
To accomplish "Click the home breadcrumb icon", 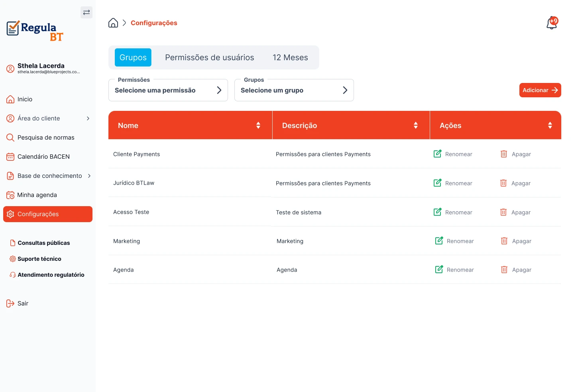I will (113, 23).
